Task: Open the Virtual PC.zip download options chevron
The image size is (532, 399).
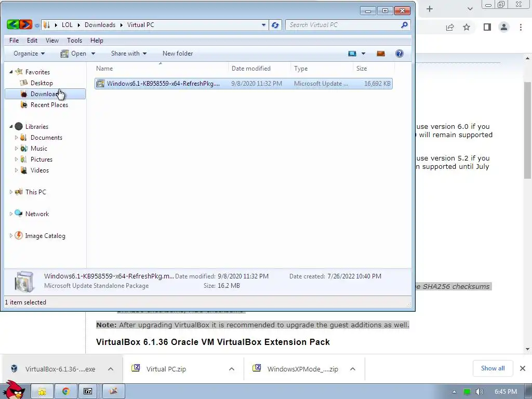Action: click(x=232, y=369)
